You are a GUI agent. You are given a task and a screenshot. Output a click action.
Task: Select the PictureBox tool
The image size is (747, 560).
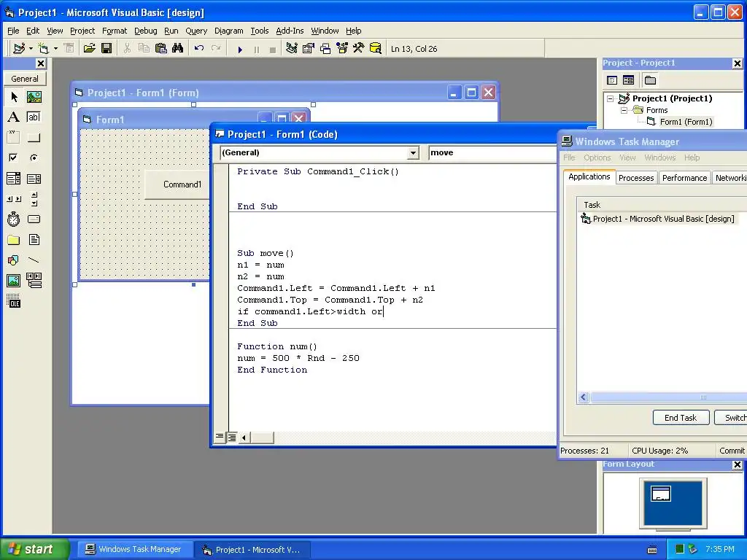tap(34, 97)
